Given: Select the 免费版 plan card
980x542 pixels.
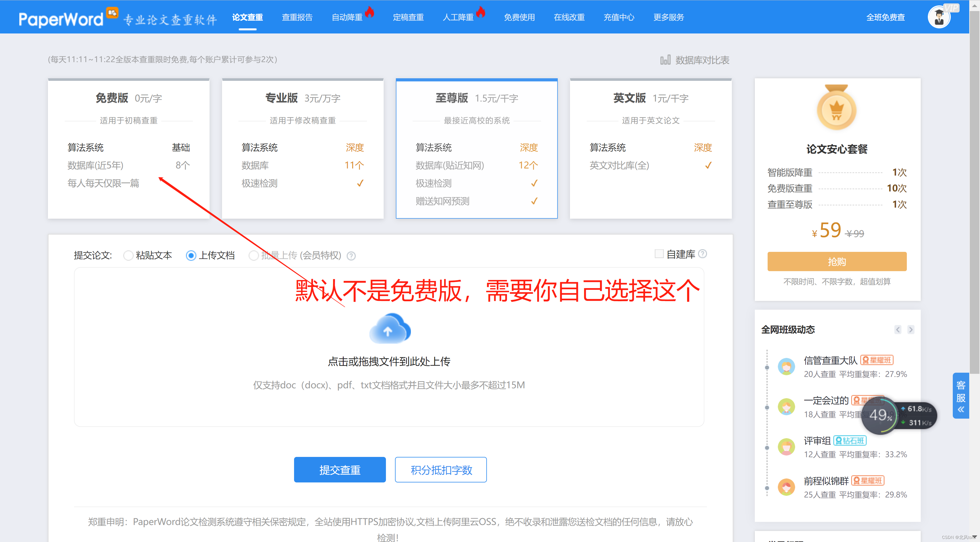Looking at the screenshot, I should (128, 148).
